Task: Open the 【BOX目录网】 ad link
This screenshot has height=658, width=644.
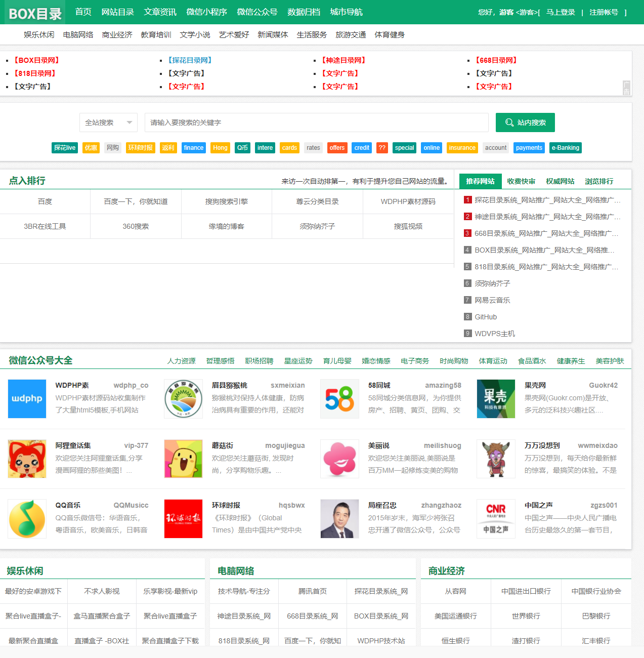Action: pos(36,60)
